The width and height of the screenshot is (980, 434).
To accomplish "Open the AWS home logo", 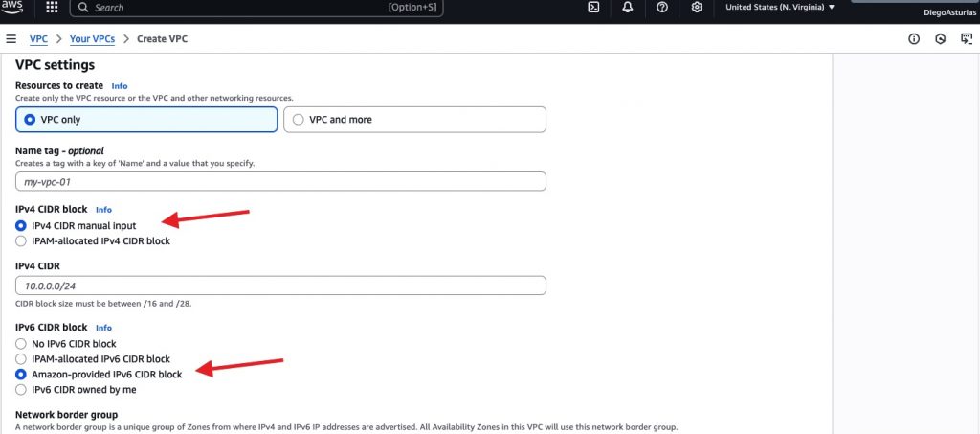I will pos(11,6).
